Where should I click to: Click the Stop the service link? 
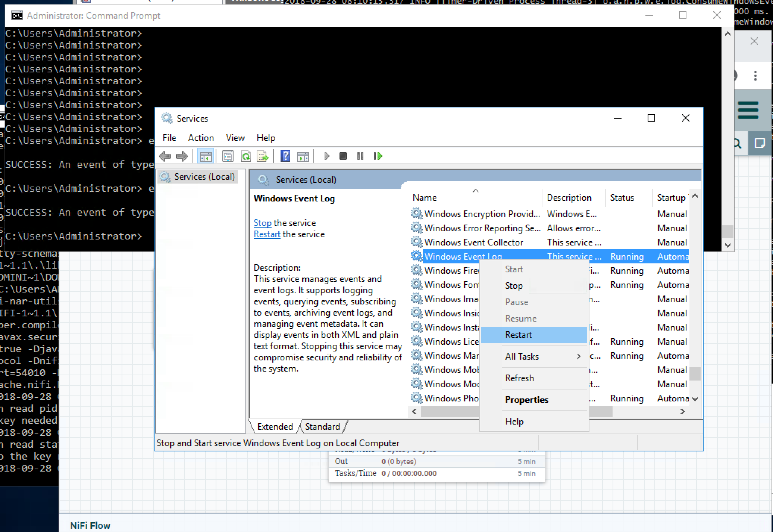pyautogui.click(x=262, y=223)
